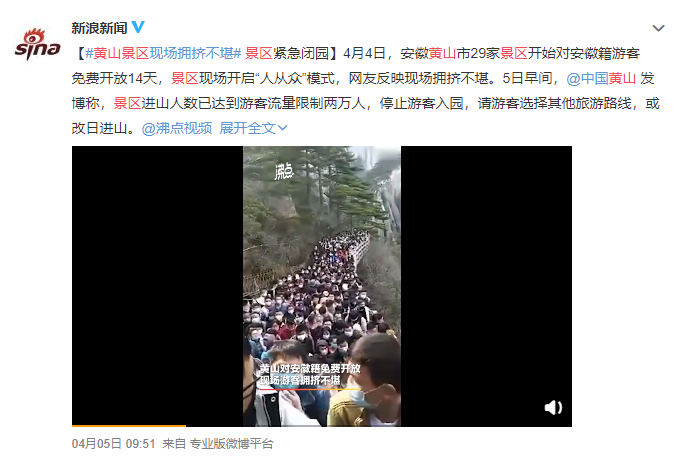
Task: Mute the video with speaker icon
Action: (553, 408)
